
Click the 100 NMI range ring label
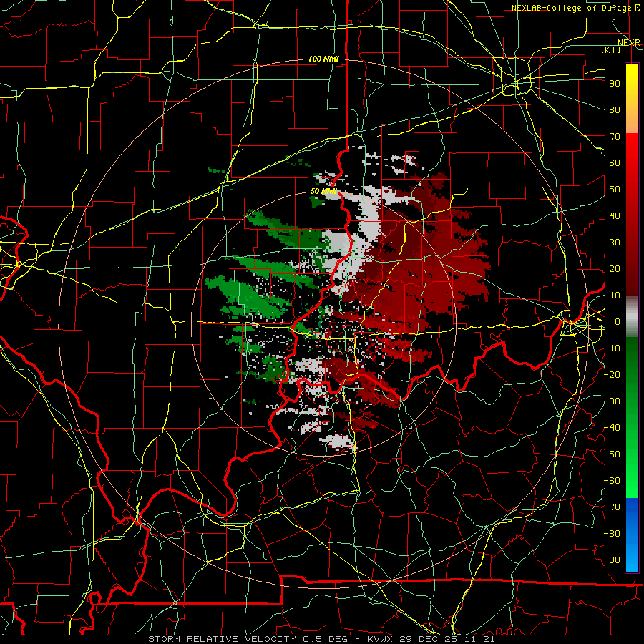point(323,59)
